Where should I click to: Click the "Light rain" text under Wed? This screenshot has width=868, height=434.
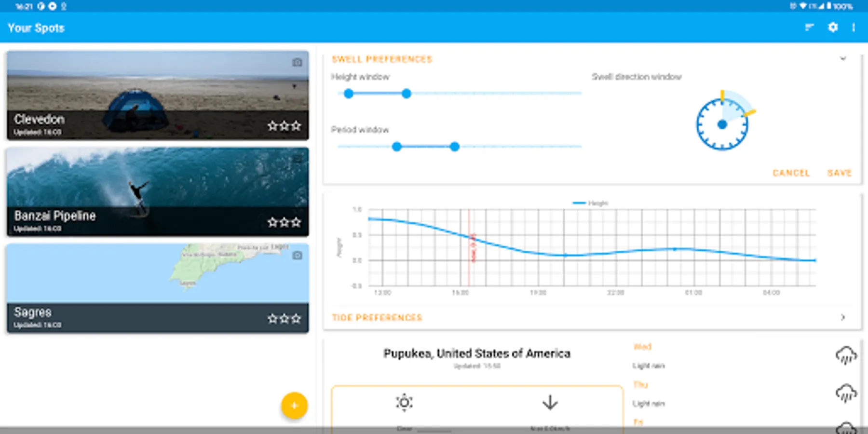click(x=649, y=366)
